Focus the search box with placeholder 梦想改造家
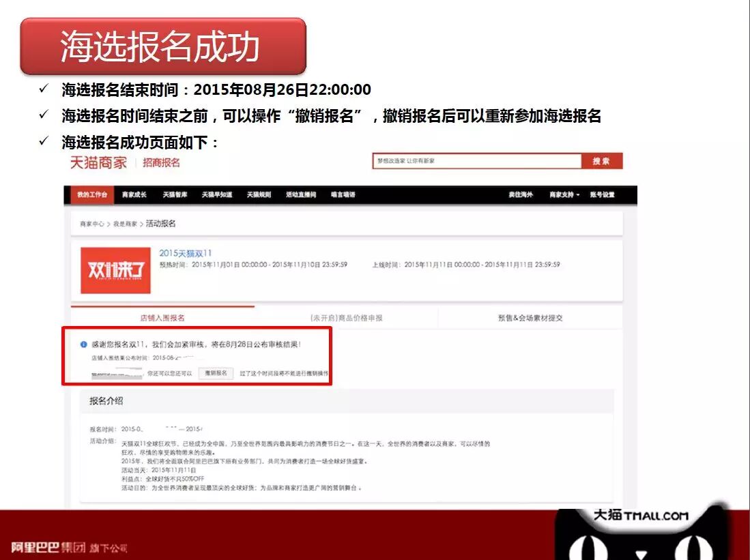This screenshot has width=750, height=560. pyautogui.click(x=477, y=161)
